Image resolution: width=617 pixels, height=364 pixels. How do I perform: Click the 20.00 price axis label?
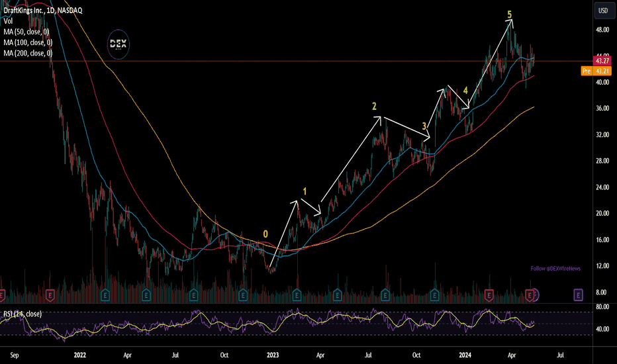point(602,213)
